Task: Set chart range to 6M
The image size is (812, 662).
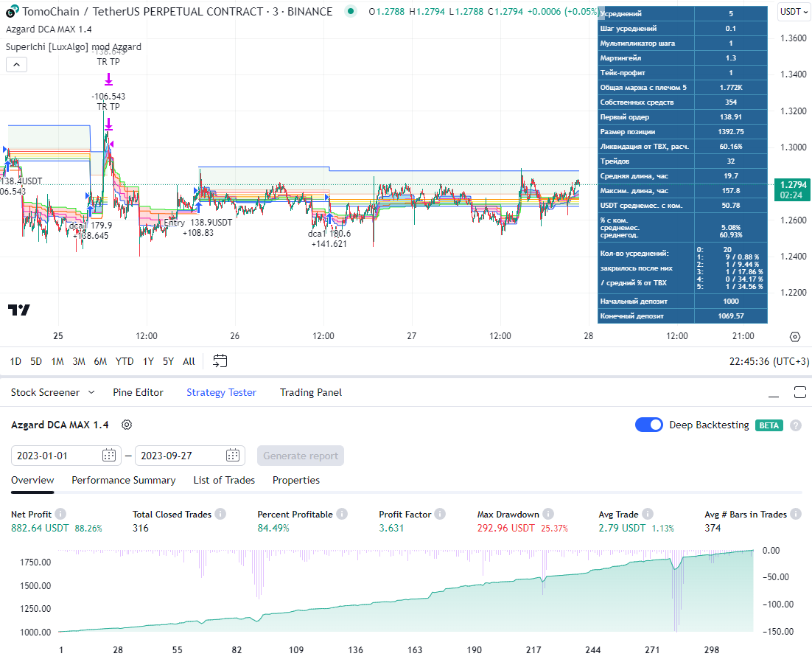Action: click(100, 361)
